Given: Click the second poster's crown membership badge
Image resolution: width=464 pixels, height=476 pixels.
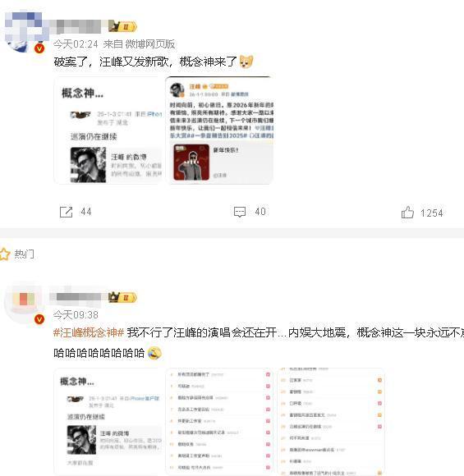Looking at the screenshot, I should (122, 297).
